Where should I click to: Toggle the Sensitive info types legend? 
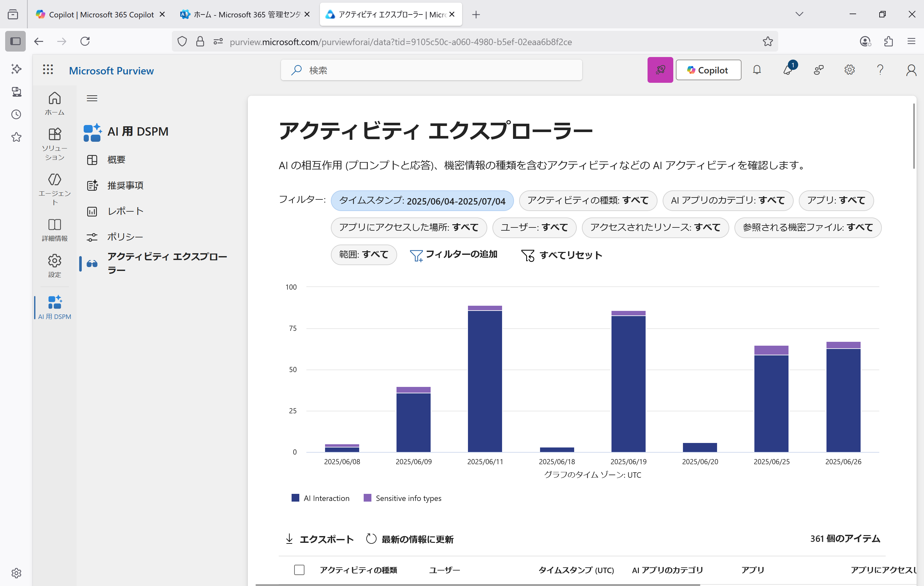(x=402, y=498)
